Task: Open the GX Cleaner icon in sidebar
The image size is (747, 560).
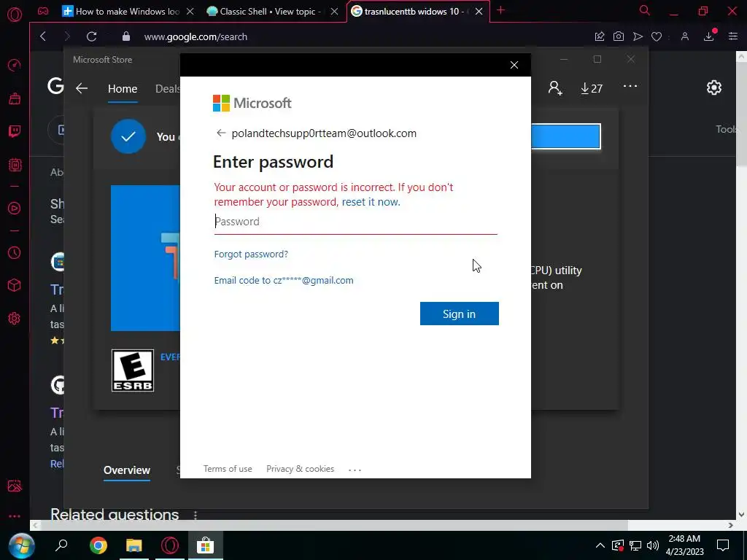Action: point(15,98)
